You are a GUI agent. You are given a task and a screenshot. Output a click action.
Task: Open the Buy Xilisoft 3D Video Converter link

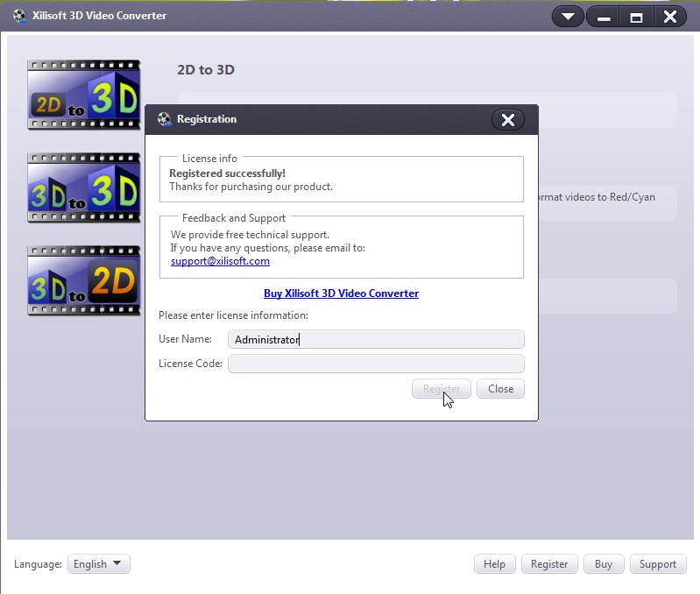click(341, 293)
